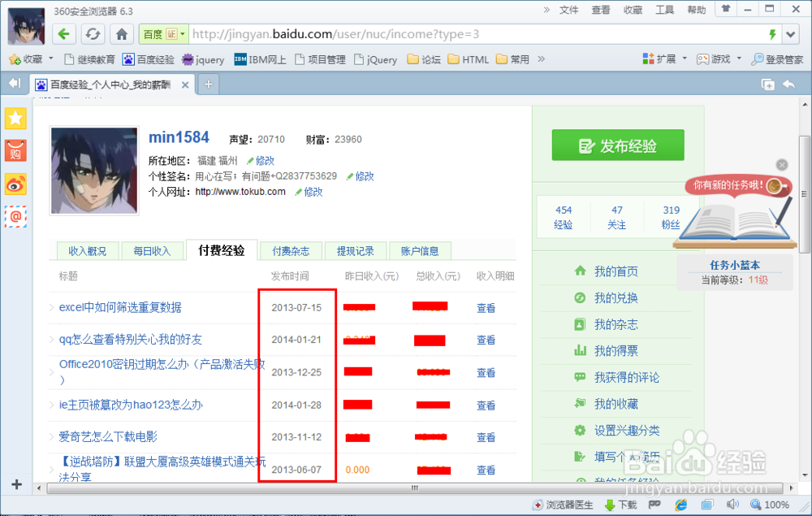
Task: Expand the 游戏 dropdown arrow
Action: (x=739, y=59)
